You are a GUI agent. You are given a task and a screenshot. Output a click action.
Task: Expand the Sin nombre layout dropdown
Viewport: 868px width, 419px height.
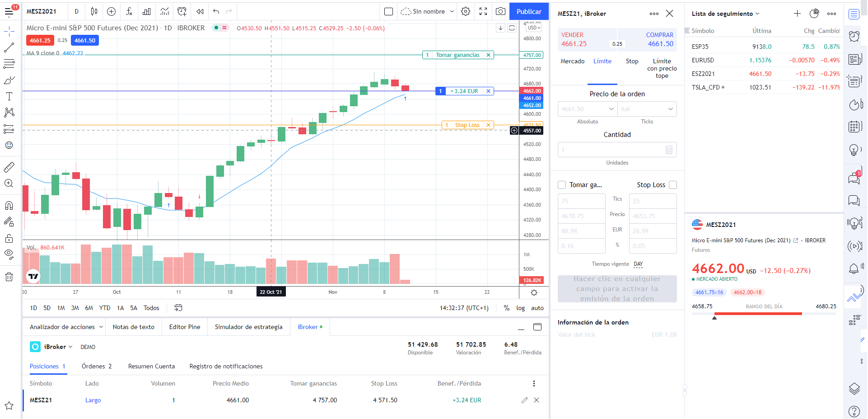tap(427, 11)
